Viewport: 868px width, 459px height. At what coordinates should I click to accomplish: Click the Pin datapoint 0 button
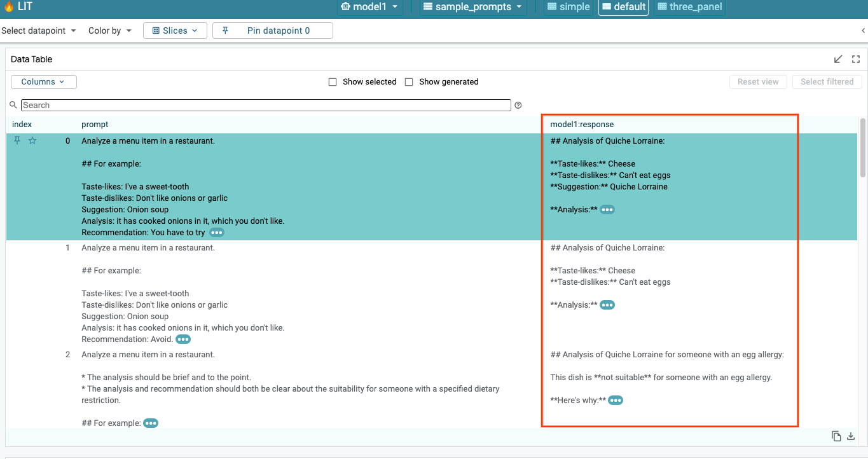272,31
